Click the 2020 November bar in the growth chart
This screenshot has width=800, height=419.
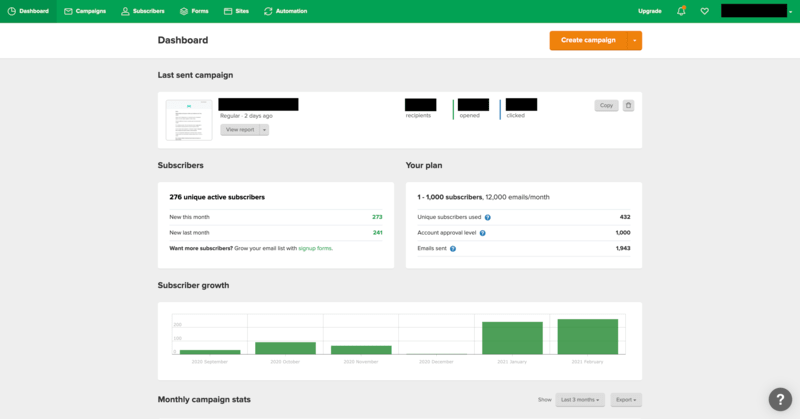361,350
